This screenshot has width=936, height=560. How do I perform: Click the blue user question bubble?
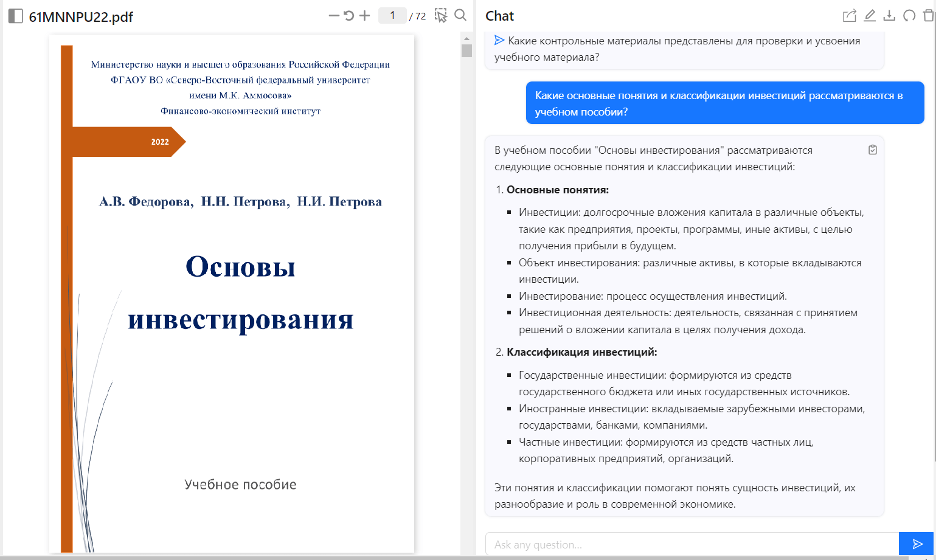tap(724, 103)
